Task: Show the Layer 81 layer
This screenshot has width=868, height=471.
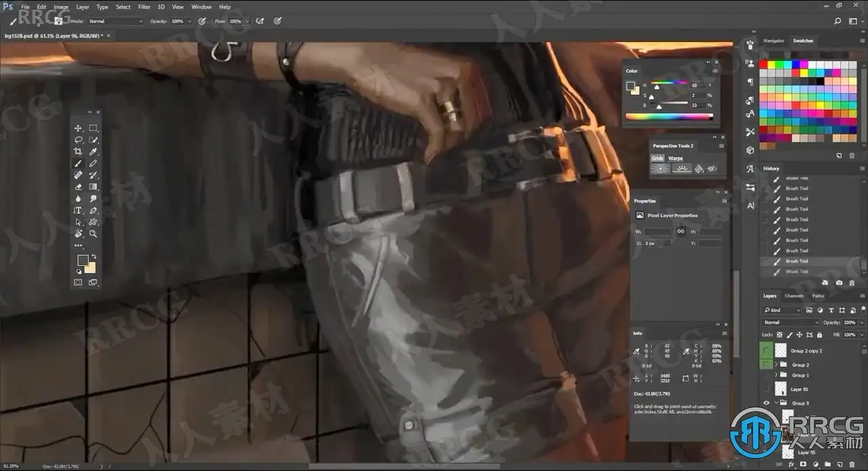Action: pyautogui.click(x=767, y=390)
